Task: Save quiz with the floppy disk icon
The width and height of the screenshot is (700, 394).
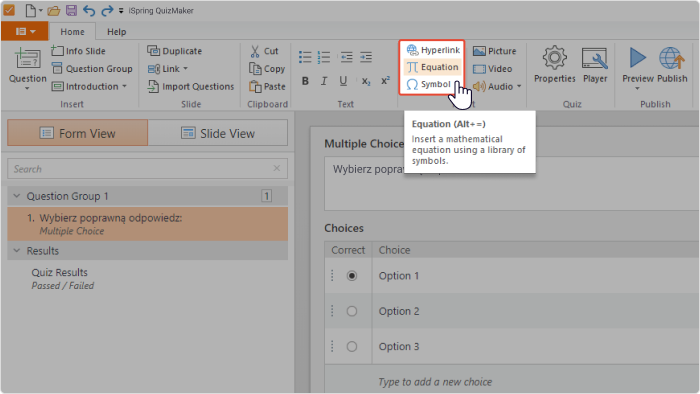Action: click(71, 10)
